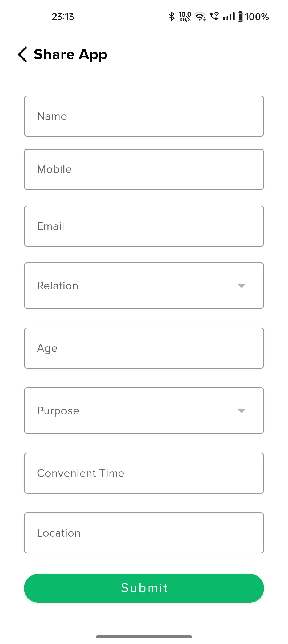Click the green Submit button

click(x=144, y=588)
